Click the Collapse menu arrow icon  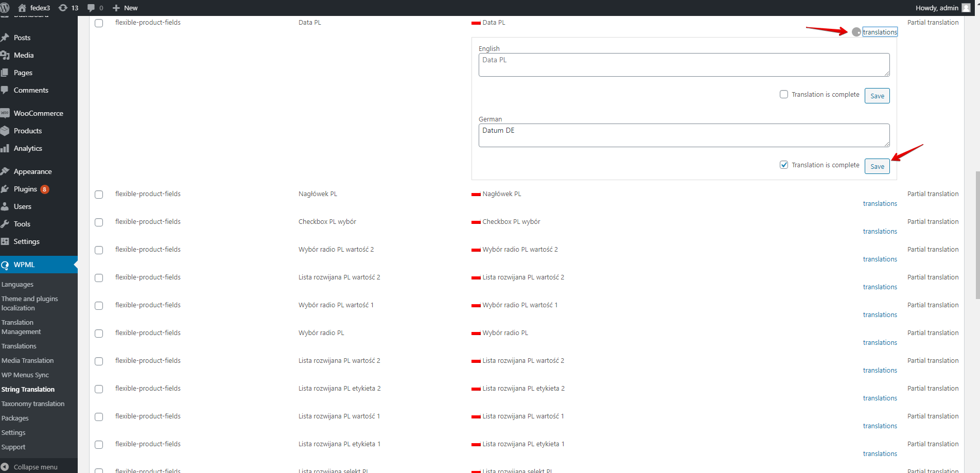5,467
